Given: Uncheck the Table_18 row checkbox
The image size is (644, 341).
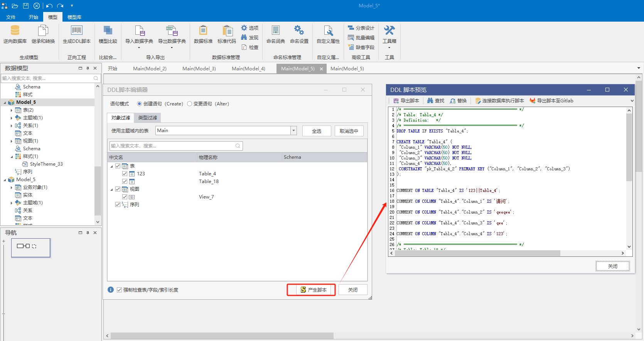Looking at the screenshot, I should click(125, 182).
